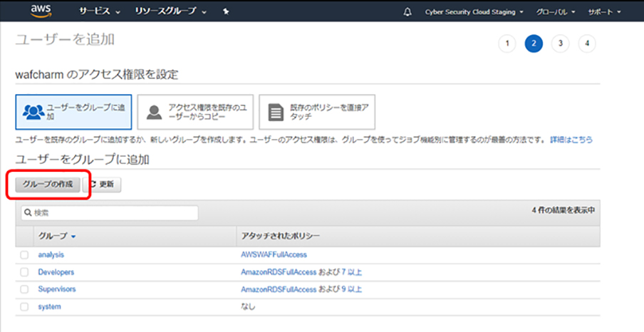Click the refresh 更新 icon button
Screen dimensions: 644x332
point(103,185)
